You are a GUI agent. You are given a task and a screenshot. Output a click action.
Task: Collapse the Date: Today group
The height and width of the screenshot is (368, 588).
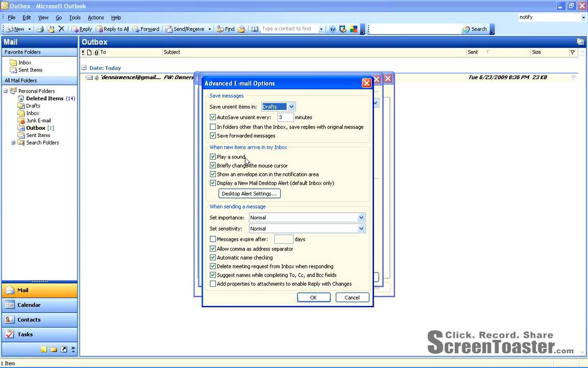pos(84,68)
